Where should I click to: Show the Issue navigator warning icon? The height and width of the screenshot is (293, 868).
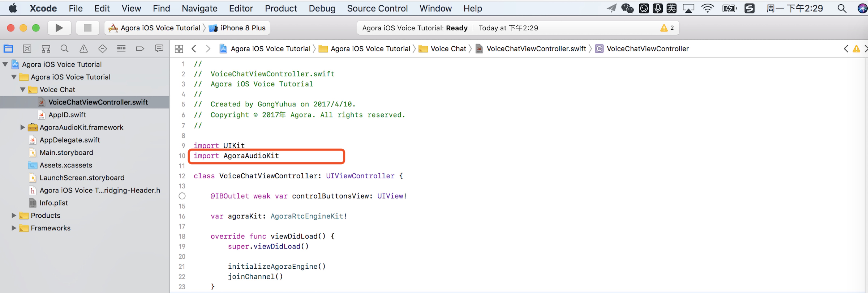[83, 49]
